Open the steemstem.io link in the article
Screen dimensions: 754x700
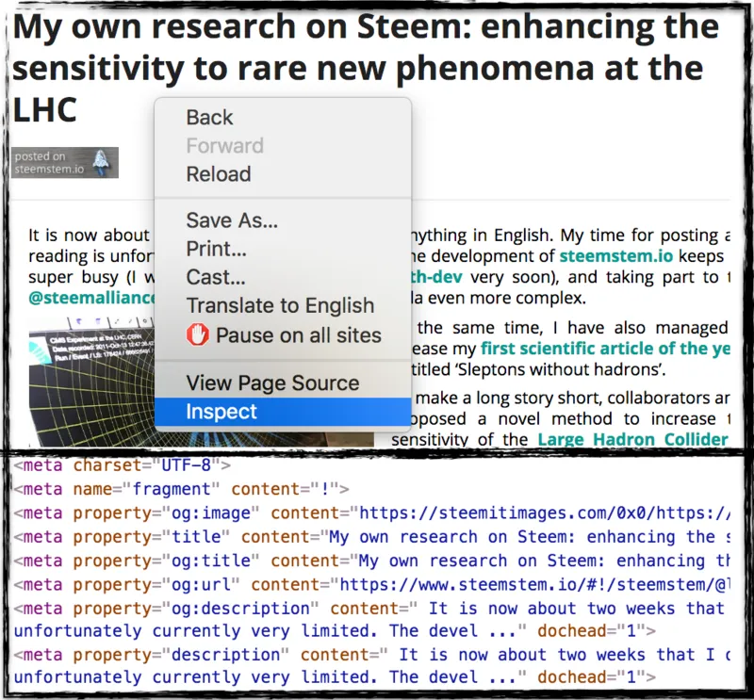616,255
